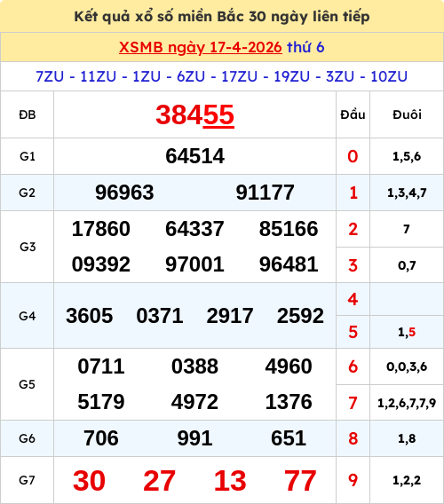Viewport: 444px width, 504px height.
Task: Select G6 number 651
Action: 289,438
